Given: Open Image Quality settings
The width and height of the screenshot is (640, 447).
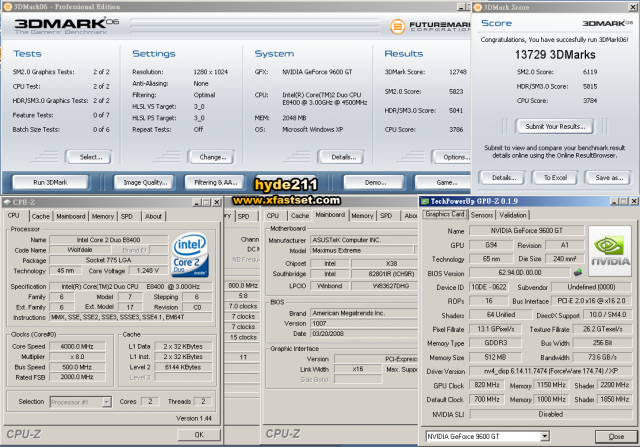Looking at the screenshot, I should click(145, 182).
